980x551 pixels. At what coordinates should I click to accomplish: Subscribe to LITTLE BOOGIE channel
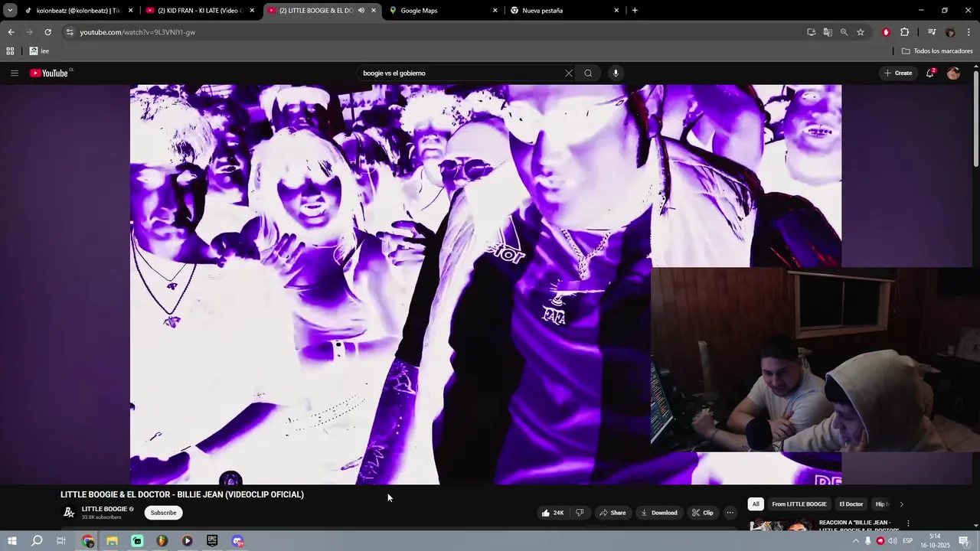(163, 513)
